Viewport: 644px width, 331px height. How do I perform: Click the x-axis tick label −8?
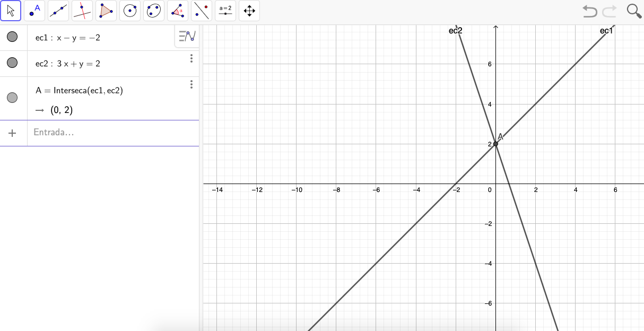pos(336,189)
